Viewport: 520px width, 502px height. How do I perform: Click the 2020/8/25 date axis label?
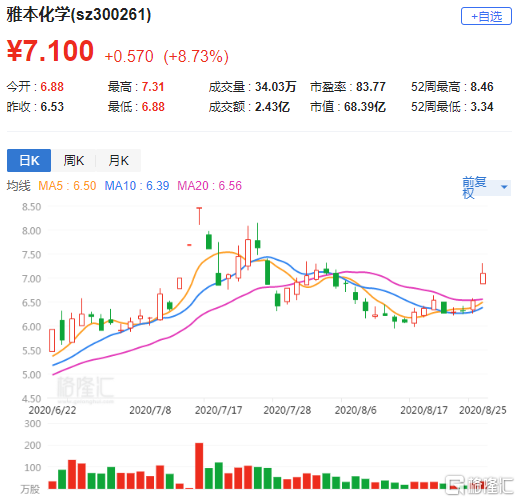tap(483, 410)
